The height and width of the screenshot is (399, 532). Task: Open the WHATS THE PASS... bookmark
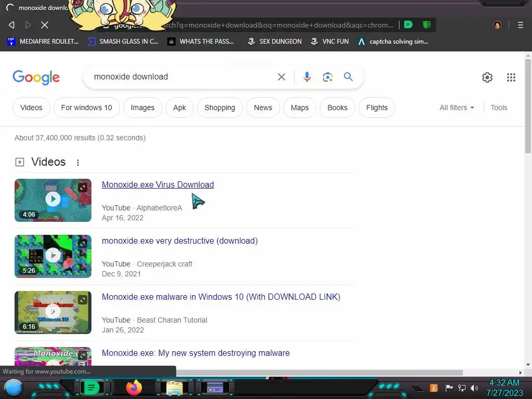tap(201, 42)
